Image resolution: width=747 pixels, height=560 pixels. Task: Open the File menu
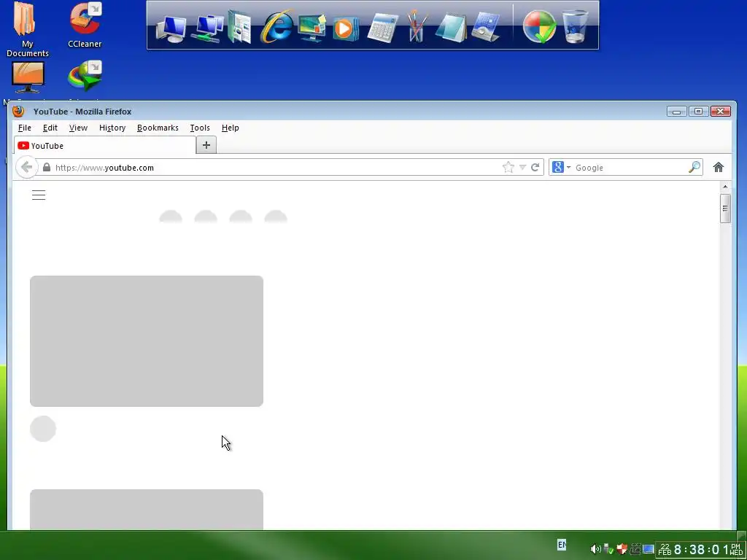(x=24, y=128)
